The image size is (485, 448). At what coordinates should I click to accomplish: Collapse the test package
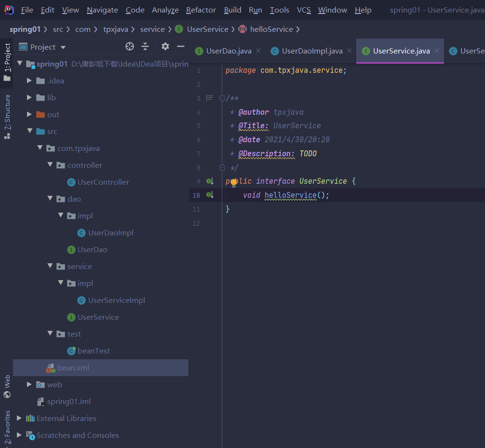click(x=50, y=333)
